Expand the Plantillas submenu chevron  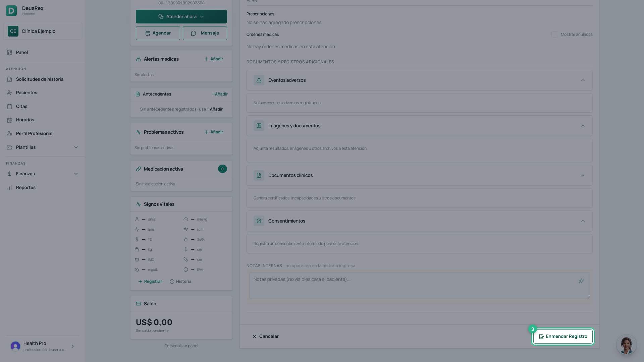click(76, 147)
